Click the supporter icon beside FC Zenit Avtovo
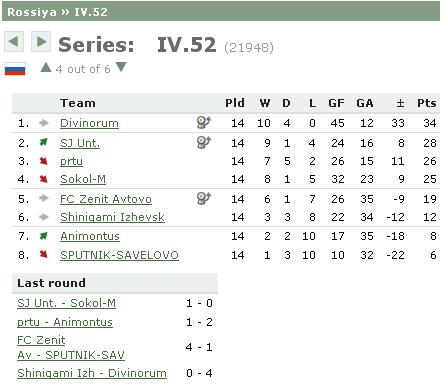440x384 pixels. (203, 198)
